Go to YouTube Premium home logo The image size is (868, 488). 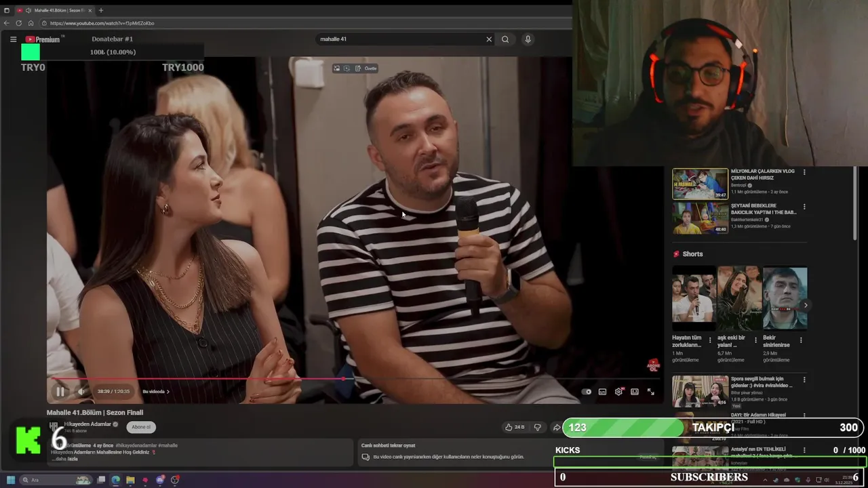43,39
